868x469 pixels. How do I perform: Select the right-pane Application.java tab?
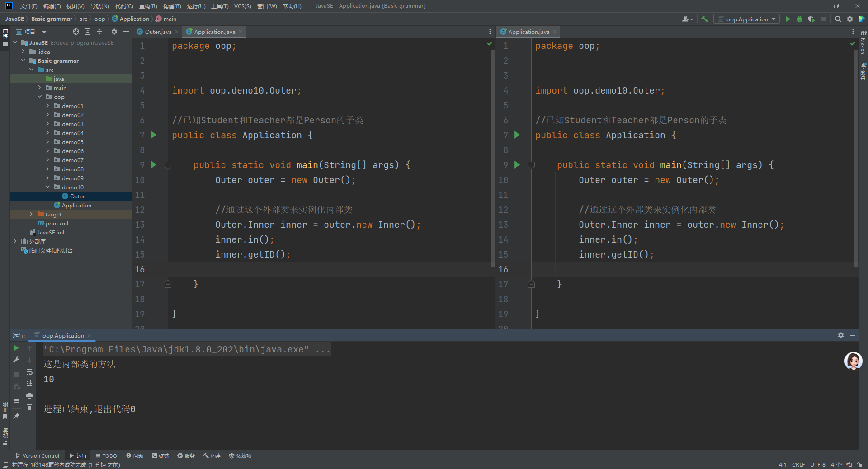(528, 32)
